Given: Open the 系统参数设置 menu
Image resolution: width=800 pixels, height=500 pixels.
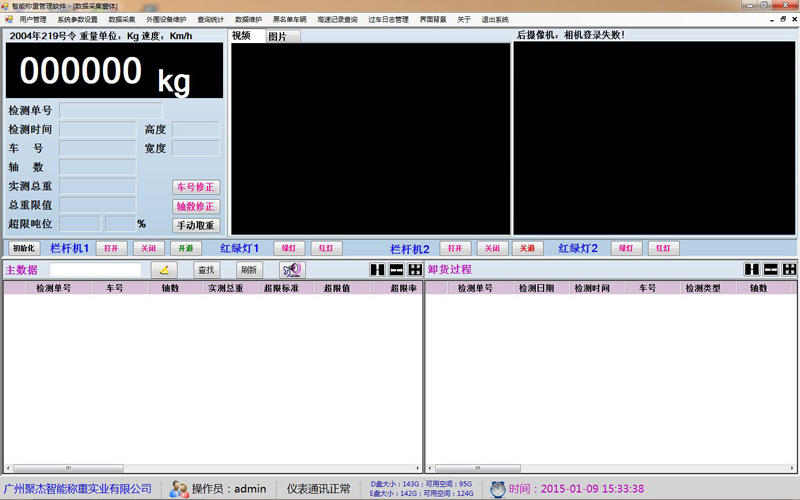Looking at the screenshot, I should tap(78, 19).
